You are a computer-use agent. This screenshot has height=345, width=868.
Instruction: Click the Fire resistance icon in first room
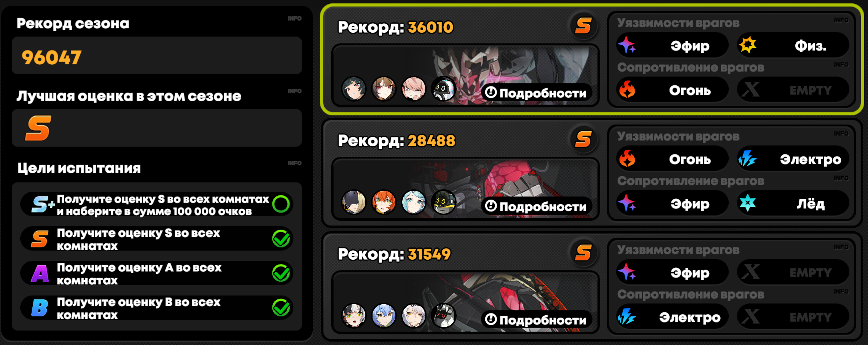click(627, 90)
